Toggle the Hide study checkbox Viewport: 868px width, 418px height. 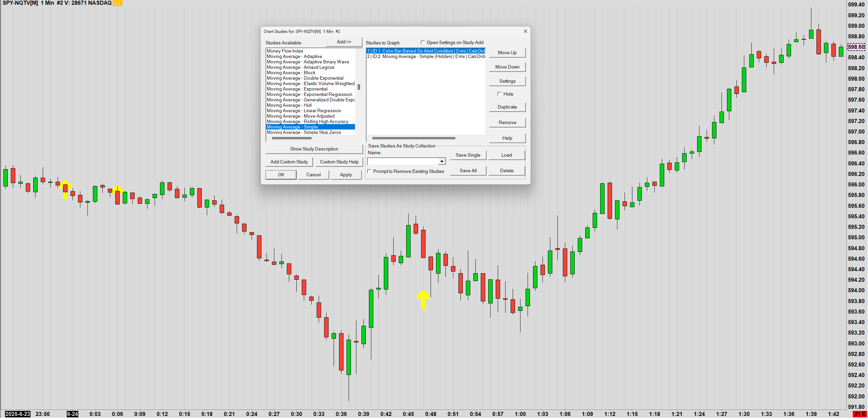pos(499,94)
